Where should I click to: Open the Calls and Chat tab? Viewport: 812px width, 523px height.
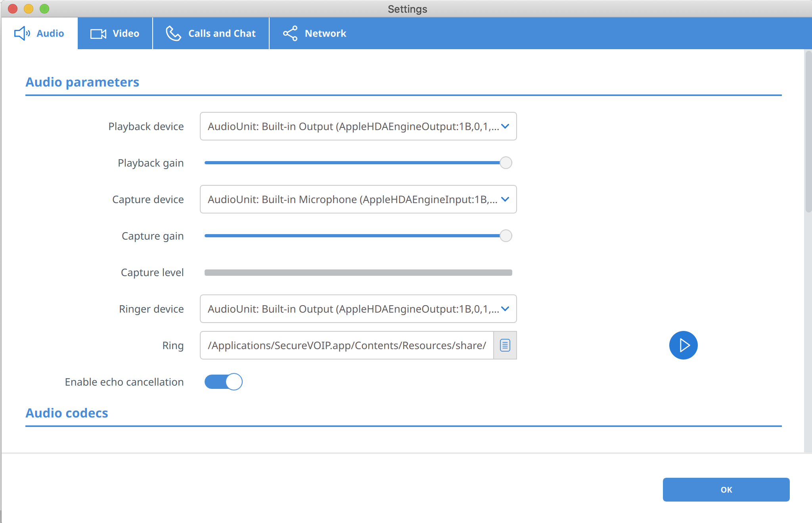coord(211,33)
